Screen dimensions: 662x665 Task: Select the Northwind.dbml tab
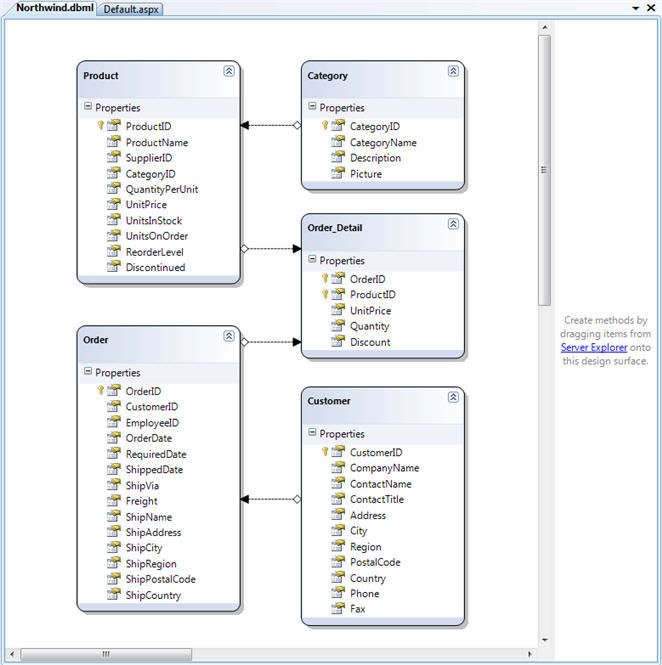click(54, 8)
